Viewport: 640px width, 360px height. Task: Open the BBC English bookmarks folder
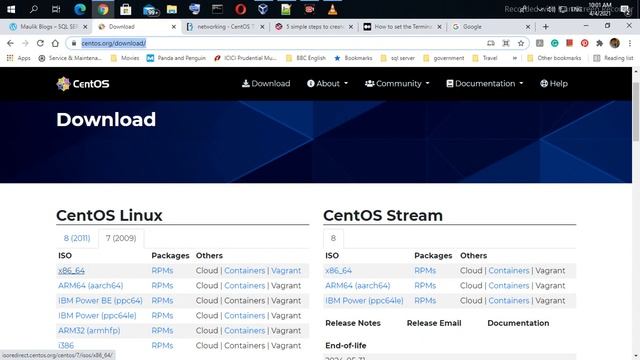306,58
